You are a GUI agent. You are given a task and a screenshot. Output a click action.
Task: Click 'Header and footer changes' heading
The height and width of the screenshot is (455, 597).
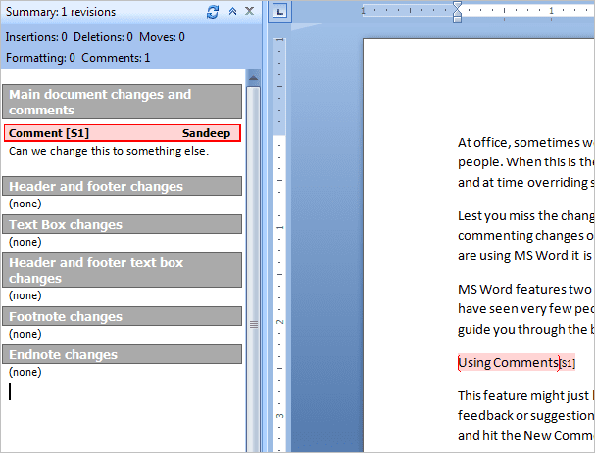click(x=122, y=186)
